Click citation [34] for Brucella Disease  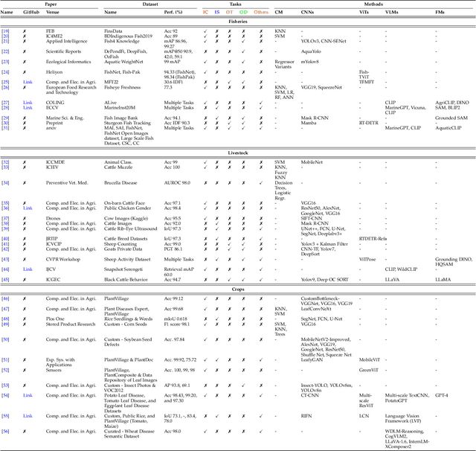5,183
